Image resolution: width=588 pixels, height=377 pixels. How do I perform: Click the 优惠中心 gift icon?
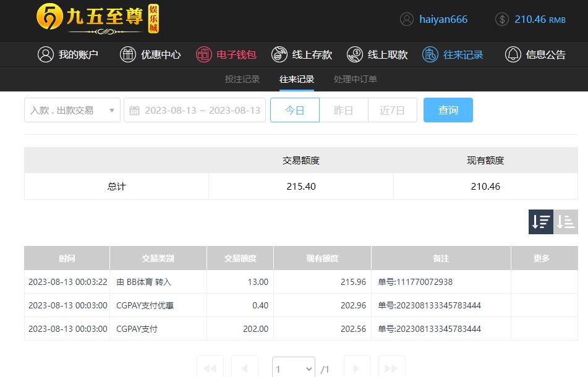128,54
